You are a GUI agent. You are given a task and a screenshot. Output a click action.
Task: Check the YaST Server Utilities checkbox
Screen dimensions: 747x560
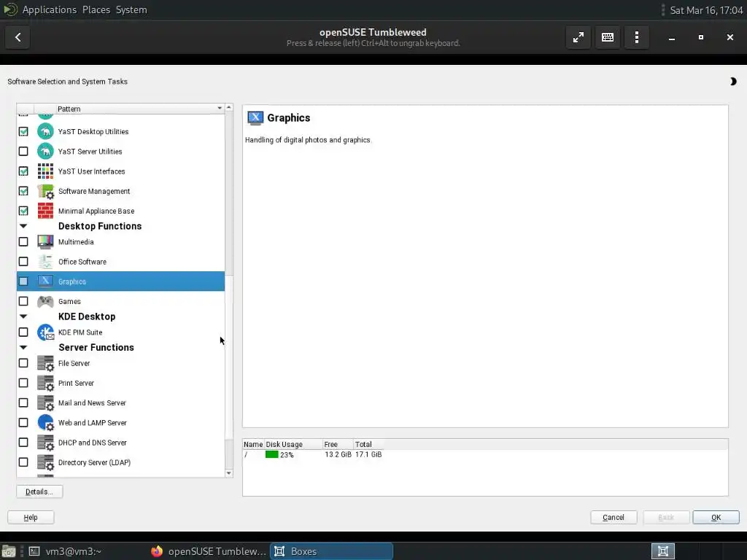click(x=23, y=152)
